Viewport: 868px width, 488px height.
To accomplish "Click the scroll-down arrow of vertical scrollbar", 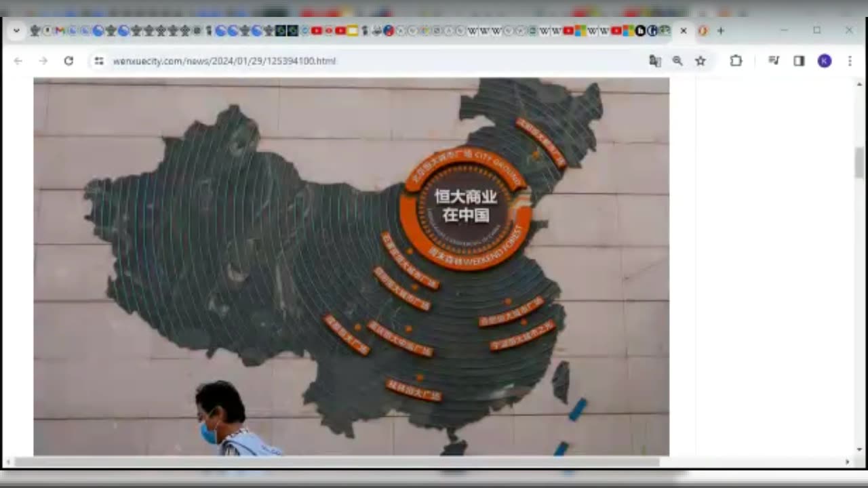I will [860, 449].
